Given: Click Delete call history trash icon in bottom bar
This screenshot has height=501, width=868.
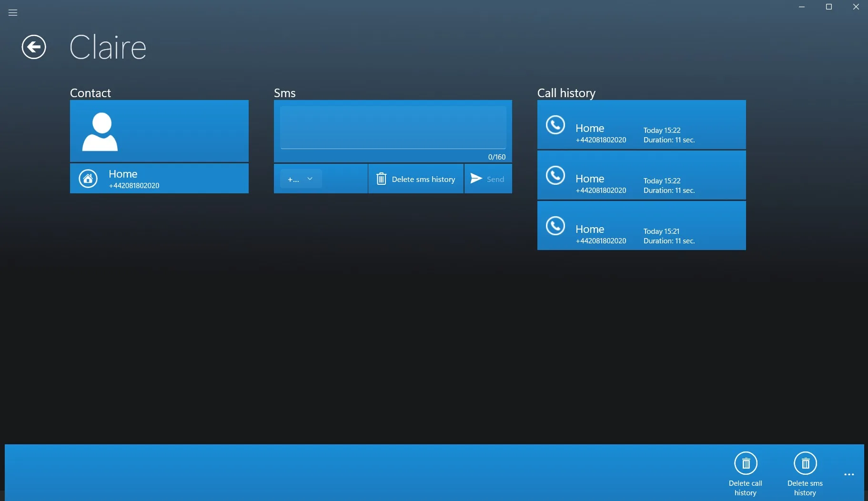Looking at the screenshot, I should (x=746, y=463).
